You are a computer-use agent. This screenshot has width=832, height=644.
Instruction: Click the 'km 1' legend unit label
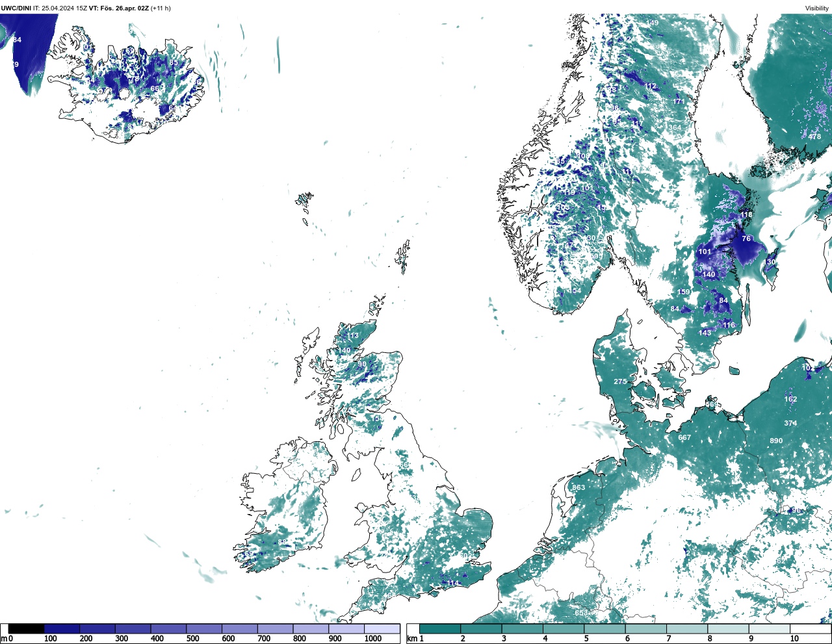pyautogui.click(x=415, y=639)
